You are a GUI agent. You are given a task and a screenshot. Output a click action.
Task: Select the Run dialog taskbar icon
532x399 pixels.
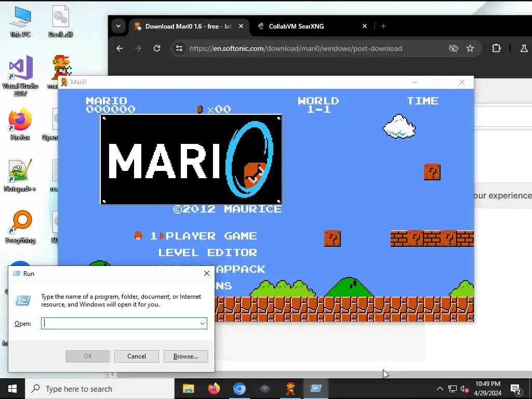[316, 389]
